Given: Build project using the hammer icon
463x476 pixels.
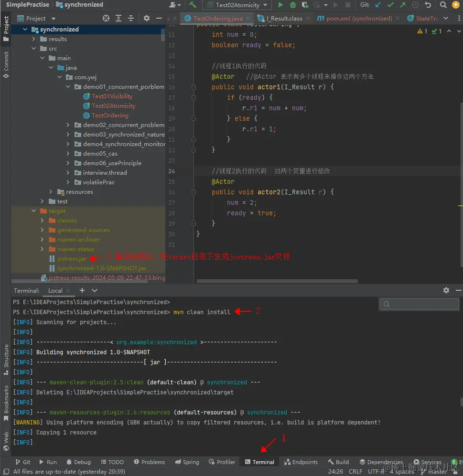Looking at the screenshot, I should point(193,5).
